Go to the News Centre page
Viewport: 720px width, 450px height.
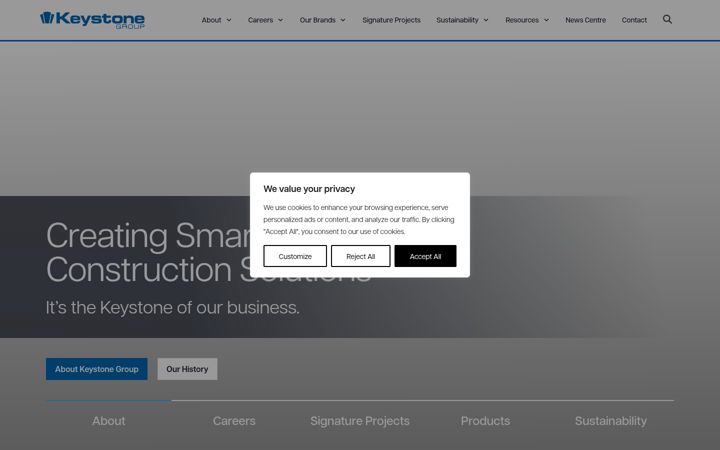(585, 20)
